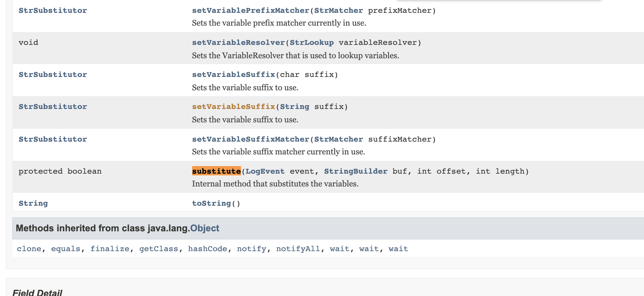Viewport: 644px width, 296px height.
Task: Click StrSubstitutor return type beside setVariablePrefixMatcher
Action: [x=53, y=10]
